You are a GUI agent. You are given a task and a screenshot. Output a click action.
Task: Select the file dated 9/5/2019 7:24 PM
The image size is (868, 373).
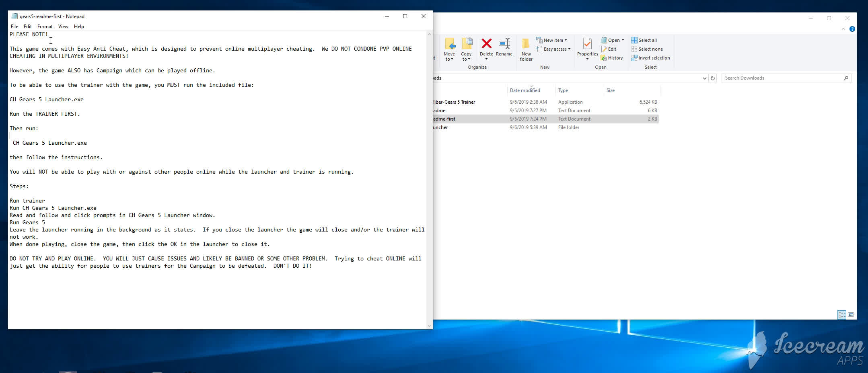pos(546,119)
